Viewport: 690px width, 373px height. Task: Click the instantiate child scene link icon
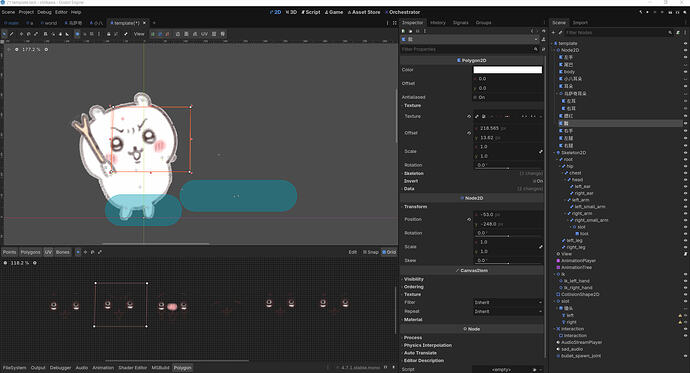560,33
